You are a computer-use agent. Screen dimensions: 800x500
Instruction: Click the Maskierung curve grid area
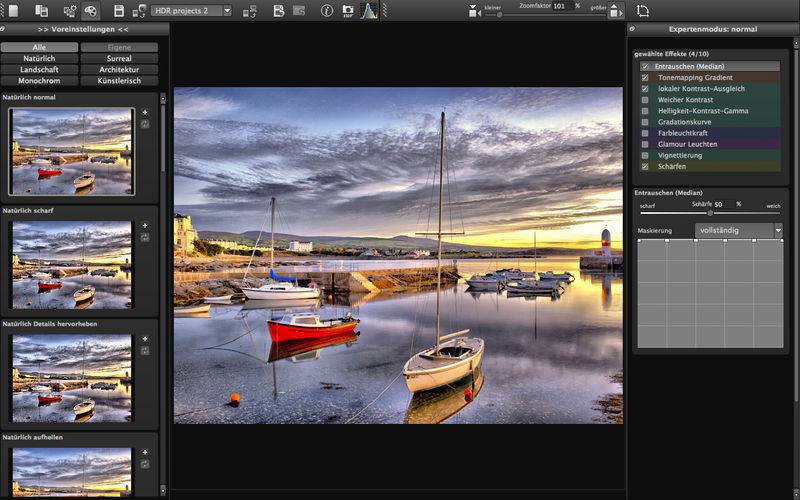click(710, 294)
